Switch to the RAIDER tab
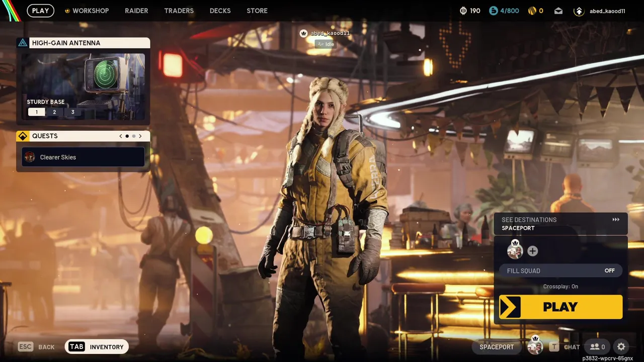 (136, 11)
